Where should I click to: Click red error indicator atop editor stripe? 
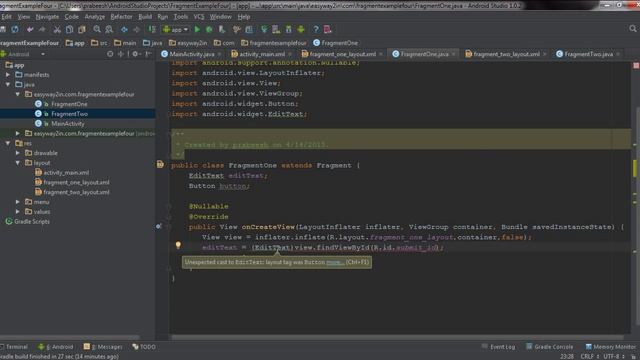(x=636, y=65)
